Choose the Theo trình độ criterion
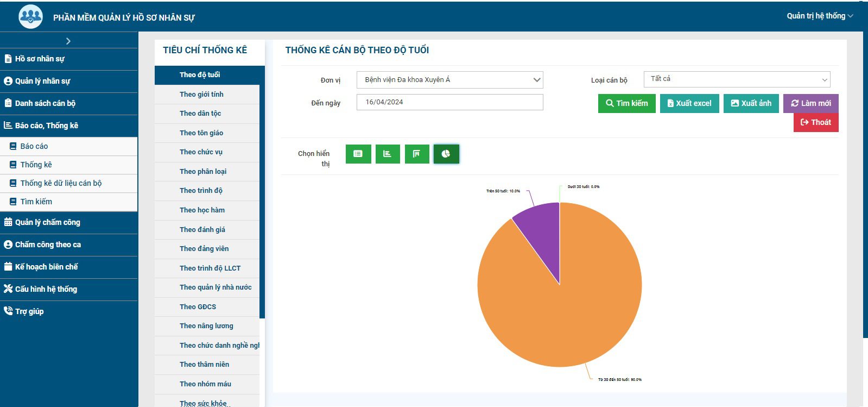Screen dimensions: 868x407 click(x=201, y=191)
